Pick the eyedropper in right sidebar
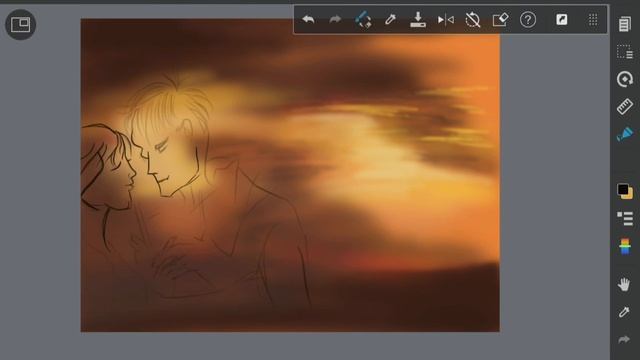 click(624, 312)
